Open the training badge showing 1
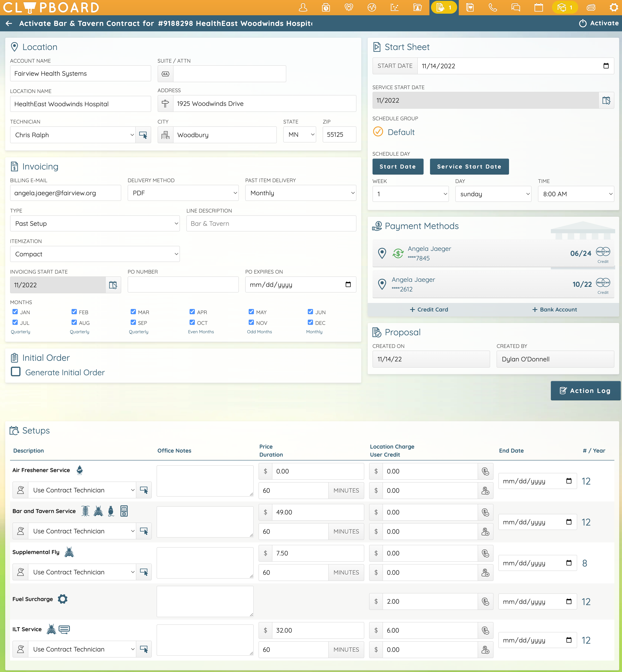 565,7
